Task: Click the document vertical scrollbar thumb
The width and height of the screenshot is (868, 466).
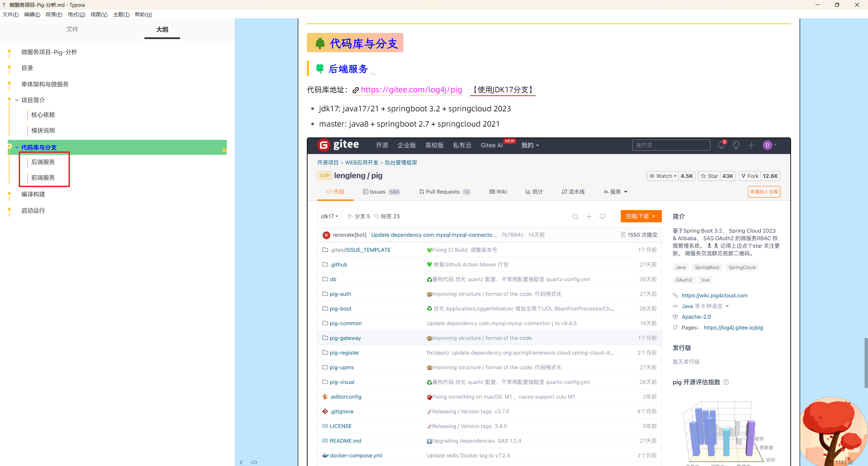Action: coord(866,362)
